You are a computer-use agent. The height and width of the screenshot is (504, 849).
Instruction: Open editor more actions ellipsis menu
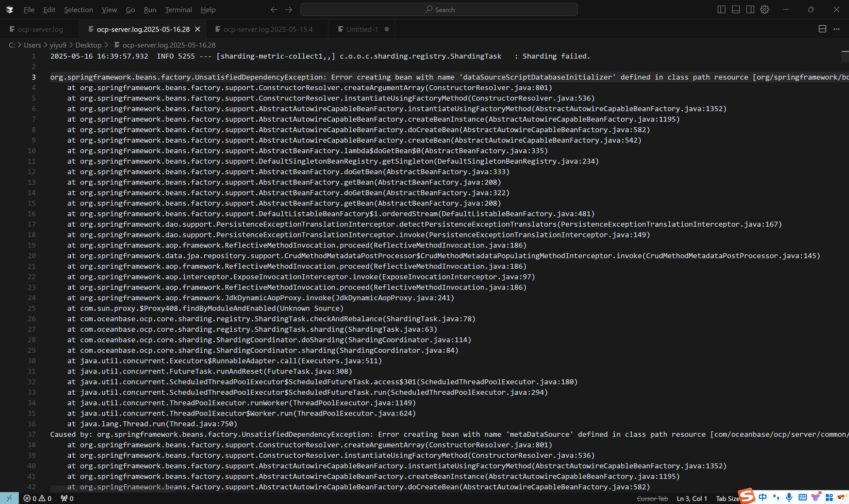pos(837,29)
